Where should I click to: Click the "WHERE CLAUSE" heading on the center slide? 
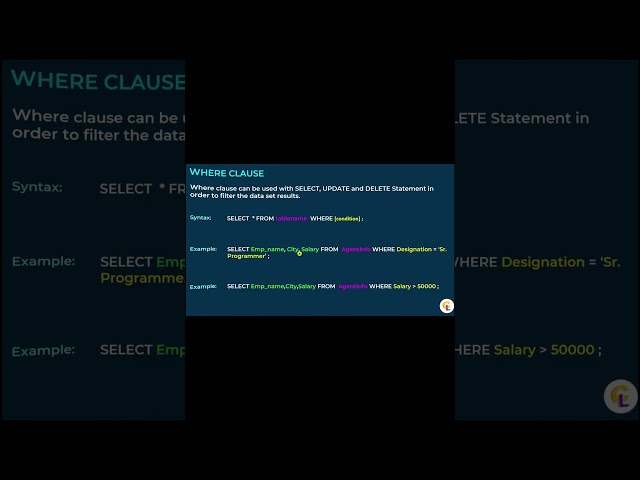click(x=227, y=173)
